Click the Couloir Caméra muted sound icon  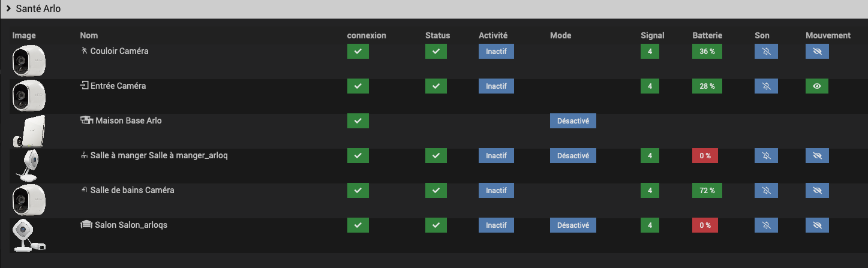point(766,52)
